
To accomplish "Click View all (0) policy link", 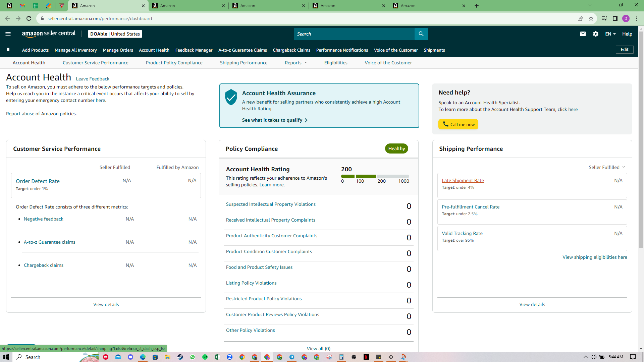I will click(x=319, y=349).
